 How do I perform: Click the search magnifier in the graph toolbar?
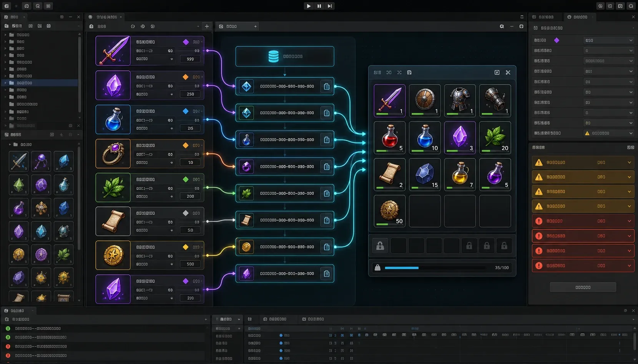[502, 27]
